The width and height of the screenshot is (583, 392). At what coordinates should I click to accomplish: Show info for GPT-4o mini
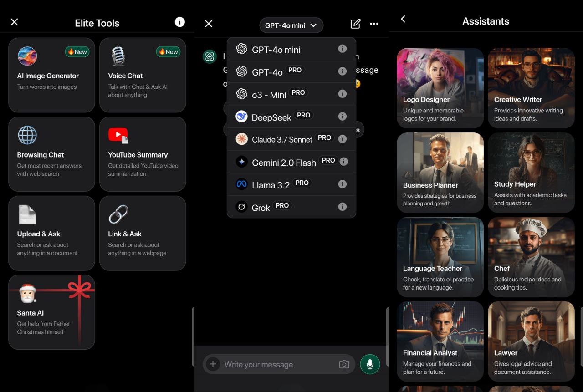(343, 49)
